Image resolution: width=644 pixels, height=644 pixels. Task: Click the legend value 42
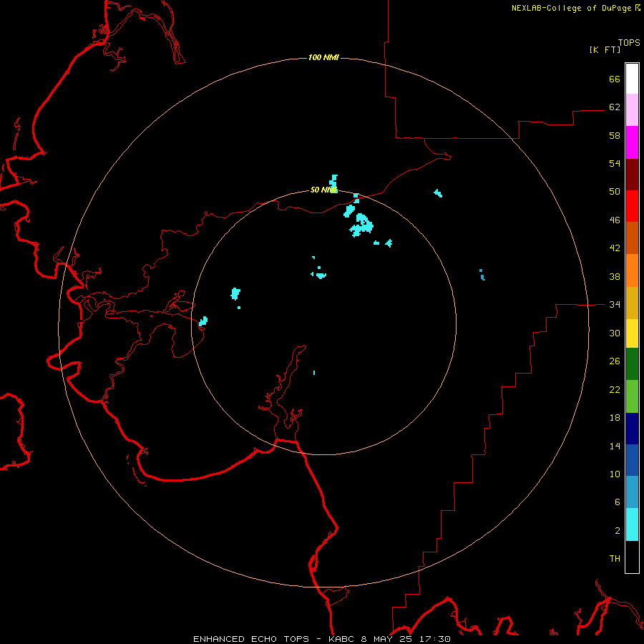615,248
